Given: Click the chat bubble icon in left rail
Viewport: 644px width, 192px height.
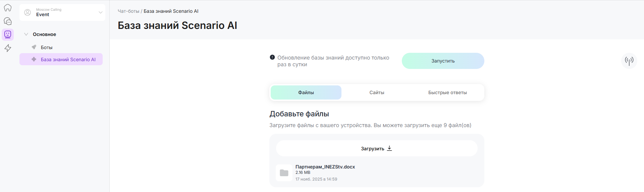Looking at the screenshot, I should pos(8,21).
